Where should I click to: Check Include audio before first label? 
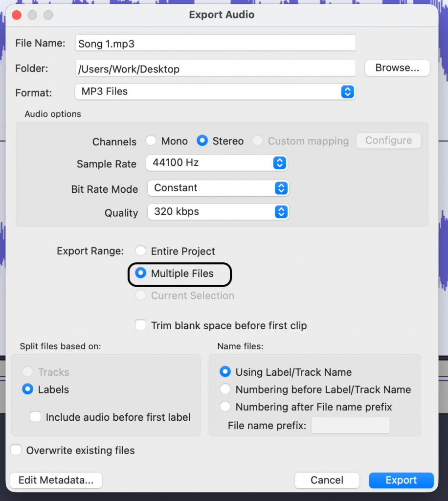(36, 417)
